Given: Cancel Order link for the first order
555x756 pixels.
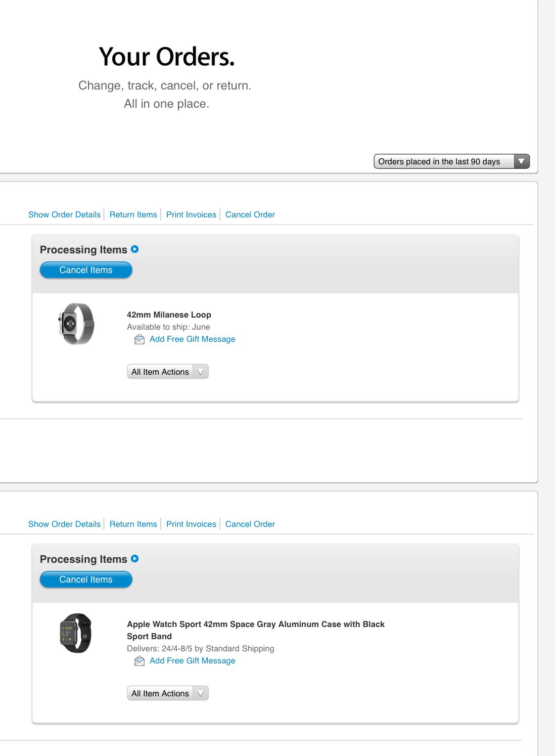Looking at the screenshot, I should pyautogui.click(x=250, y=214).
